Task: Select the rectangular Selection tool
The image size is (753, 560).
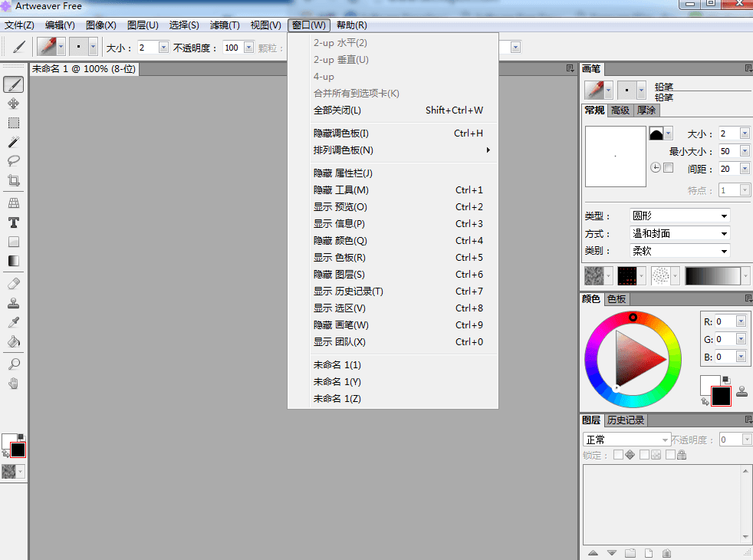Action: coord(14,123)
